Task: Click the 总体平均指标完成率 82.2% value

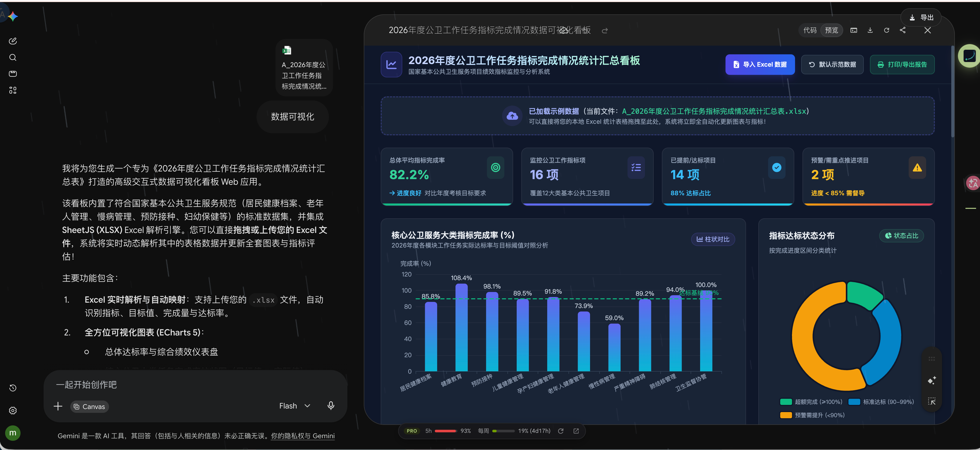Action: click(x=409, y=175)
